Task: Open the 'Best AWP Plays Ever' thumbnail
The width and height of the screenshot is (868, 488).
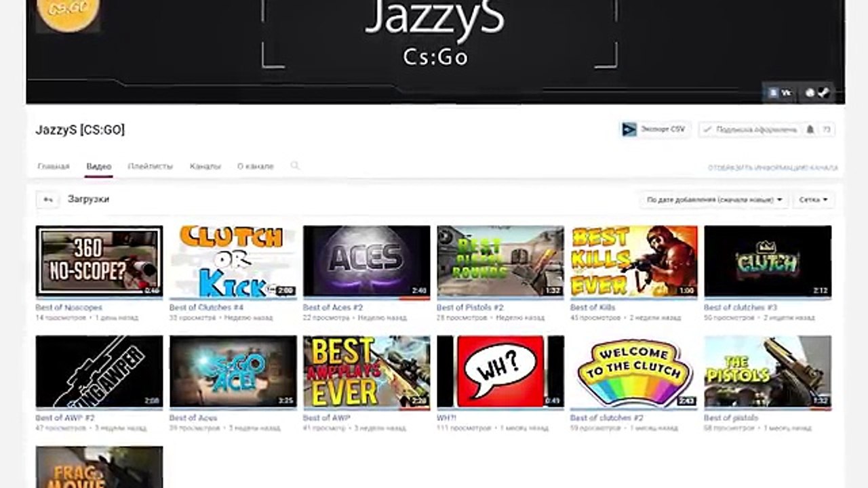Action: pyautogui.click(x=366, y=372)
